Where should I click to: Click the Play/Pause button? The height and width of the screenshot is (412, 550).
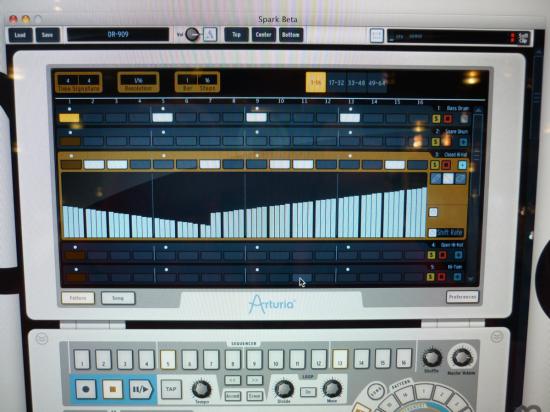point(140,389)
